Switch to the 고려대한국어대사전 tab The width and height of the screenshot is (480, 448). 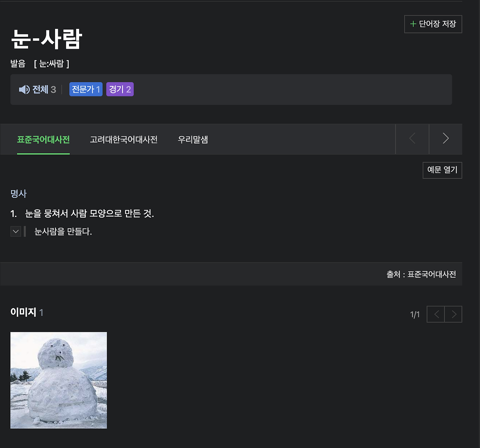coord(124,140)
